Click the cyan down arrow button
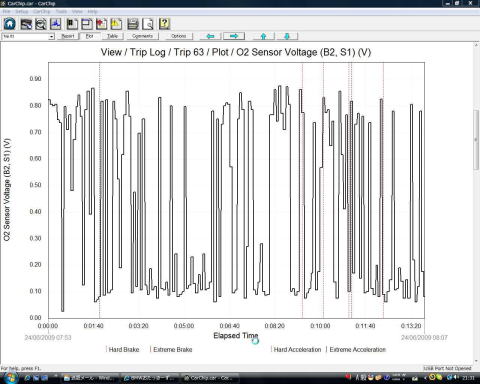This screenshot has height=384, width=480. (287, 36)
